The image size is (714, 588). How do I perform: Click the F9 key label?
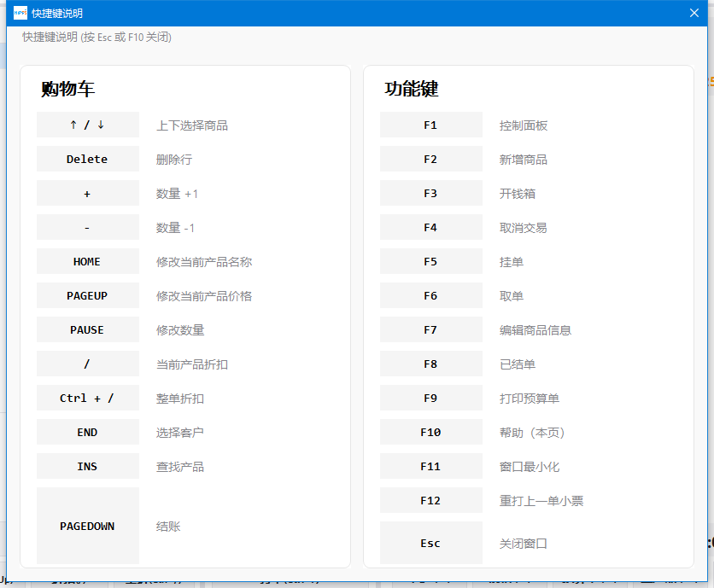click(x=430, y=398)
